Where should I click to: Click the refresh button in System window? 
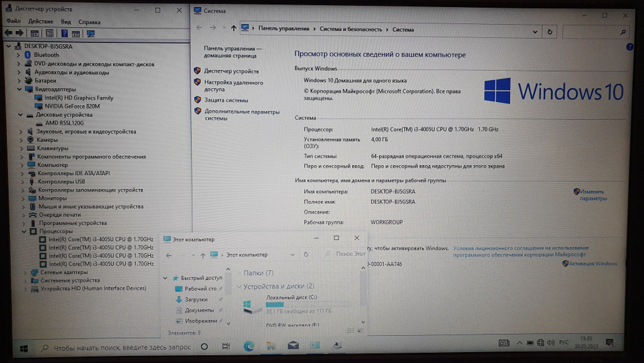point(549,32)
